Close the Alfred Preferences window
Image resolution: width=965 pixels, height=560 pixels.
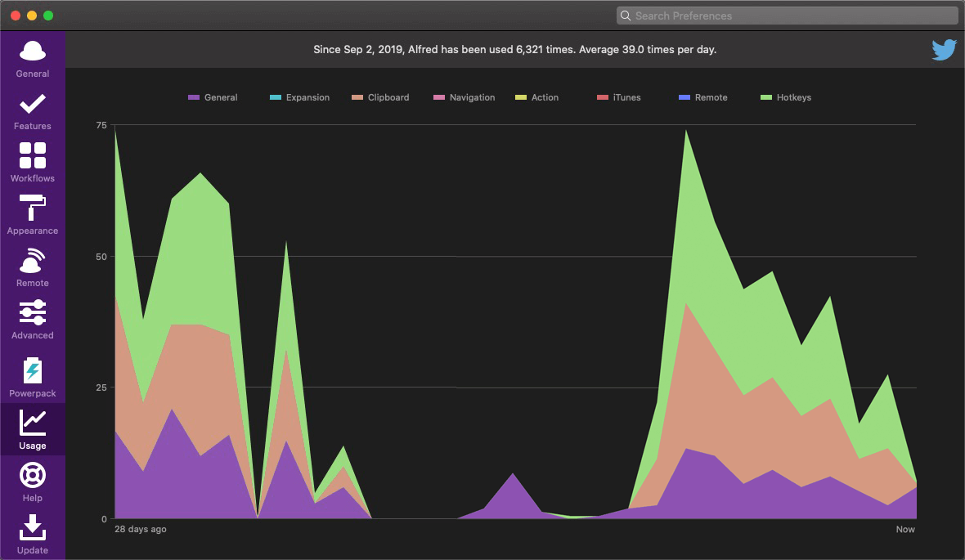(16, 16)
